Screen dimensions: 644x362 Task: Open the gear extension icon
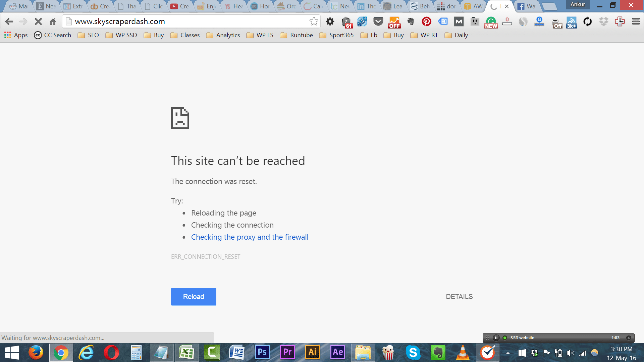tap(330, 22)
